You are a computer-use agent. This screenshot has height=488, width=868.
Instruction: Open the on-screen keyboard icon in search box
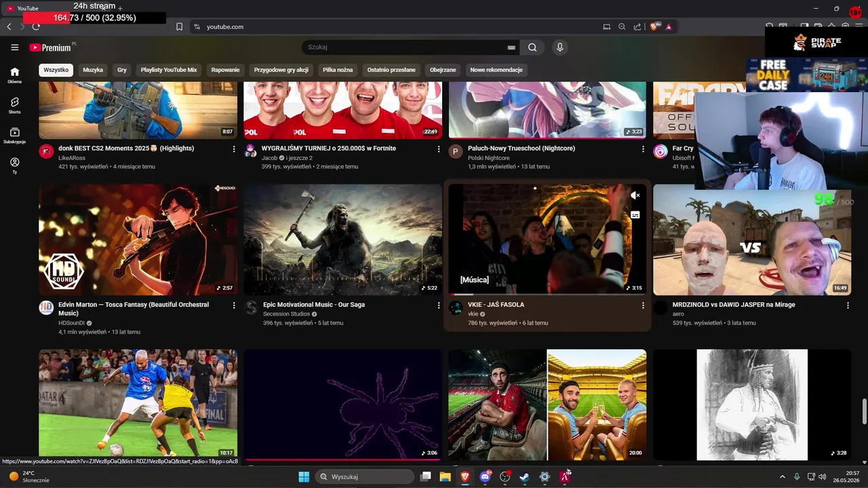point(511,47)
